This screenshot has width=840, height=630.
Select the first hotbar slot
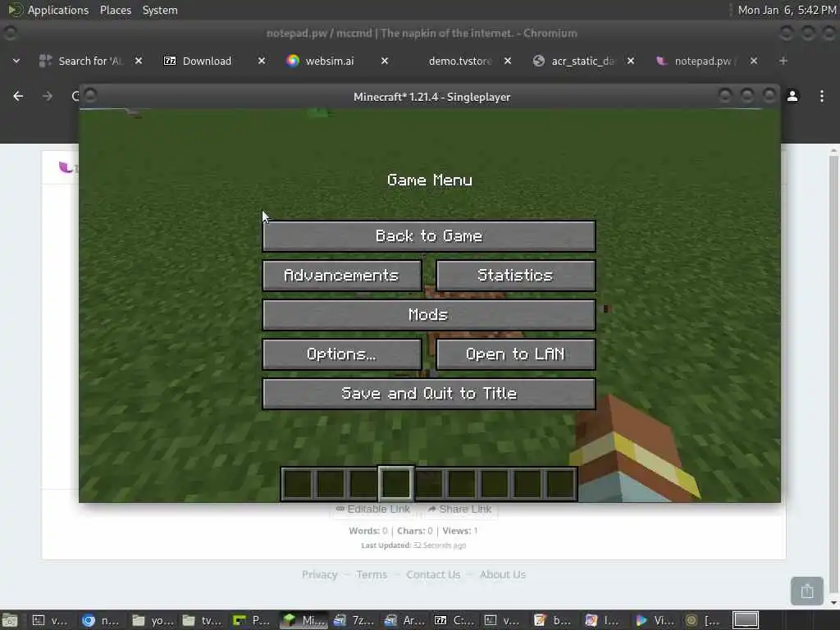pos(298,483)
